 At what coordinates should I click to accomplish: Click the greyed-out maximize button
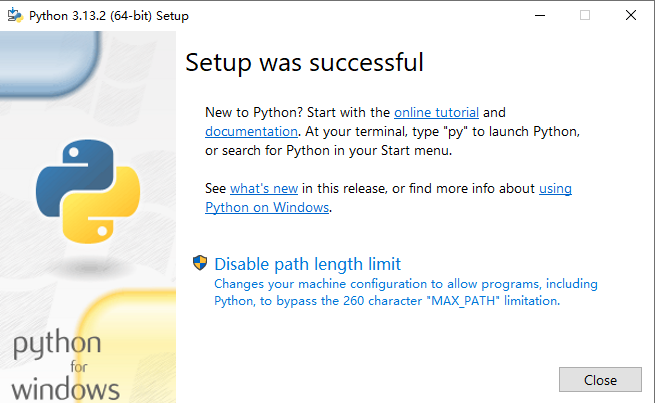(x=585, y=16)
